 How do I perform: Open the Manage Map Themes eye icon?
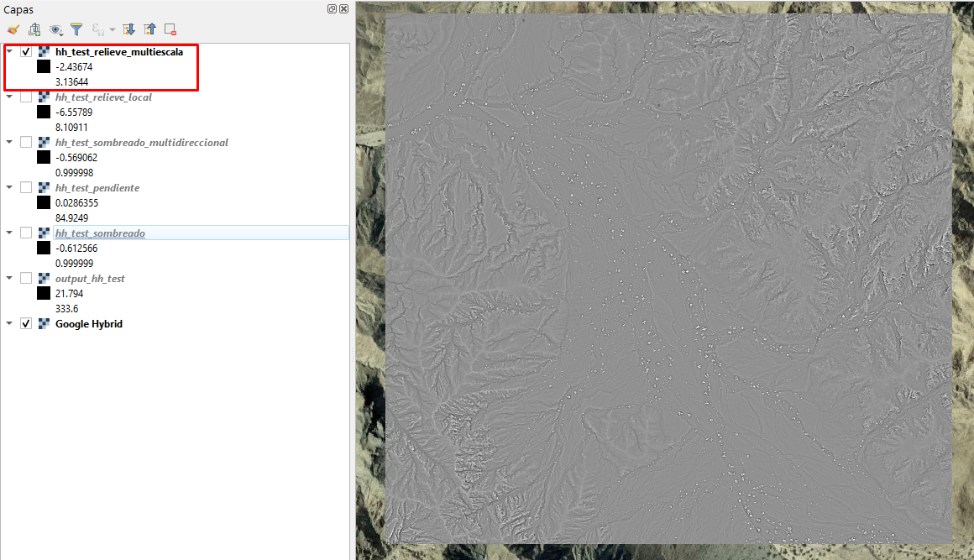(x=55, y=29)
